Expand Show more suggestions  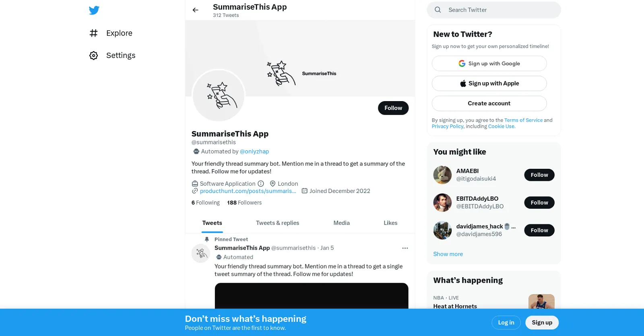[x=448, y=254]
